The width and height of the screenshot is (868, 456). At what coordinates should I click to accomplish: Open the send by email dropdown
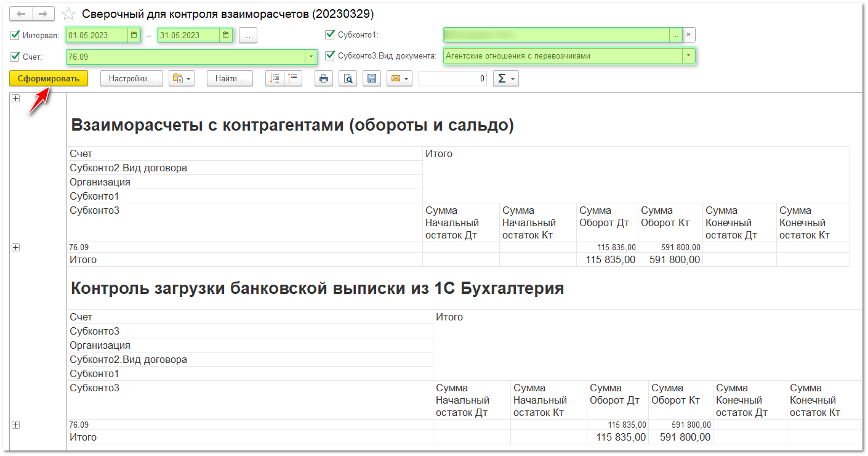pos(399,79)
